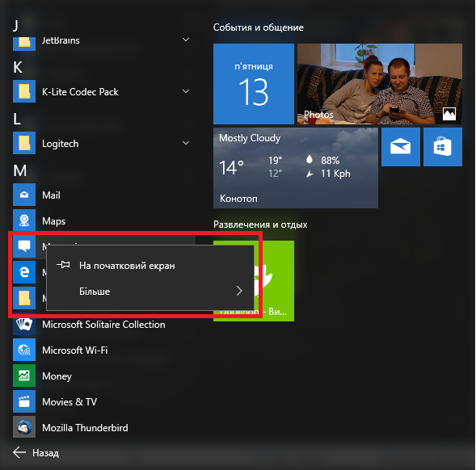Click the folder icon below Edge icon
Viewport: 476px width, 470px height.
[24, 298]
